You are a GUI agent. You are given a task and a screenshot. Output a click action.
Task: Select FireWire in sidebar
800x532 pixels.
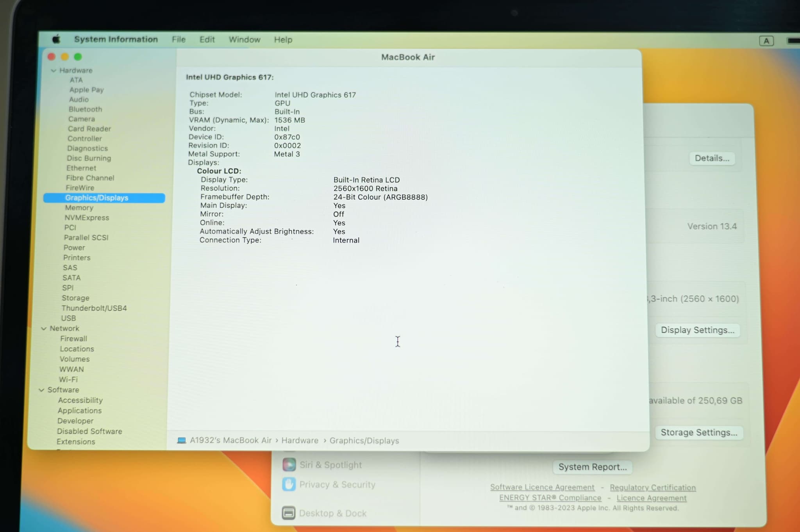coord(80,188)
